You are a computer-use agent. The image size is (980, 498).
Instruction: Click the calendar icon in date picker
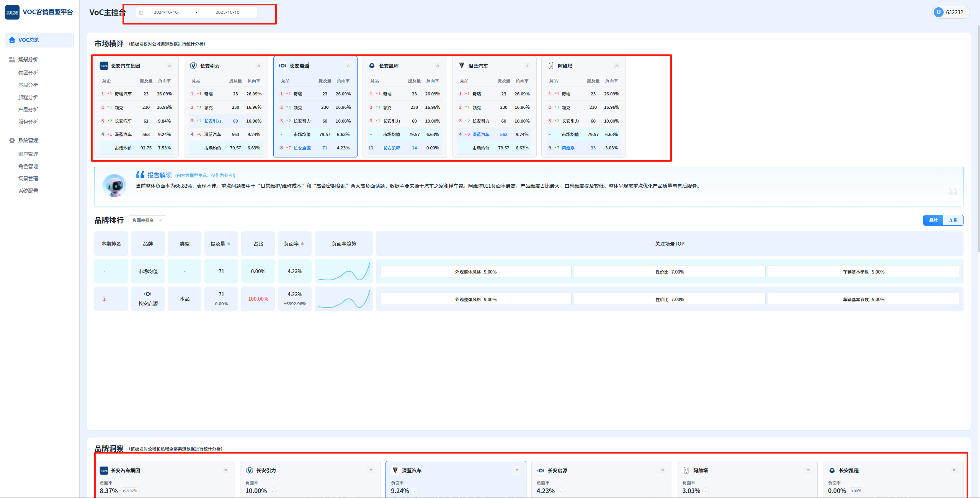[141, 12]
